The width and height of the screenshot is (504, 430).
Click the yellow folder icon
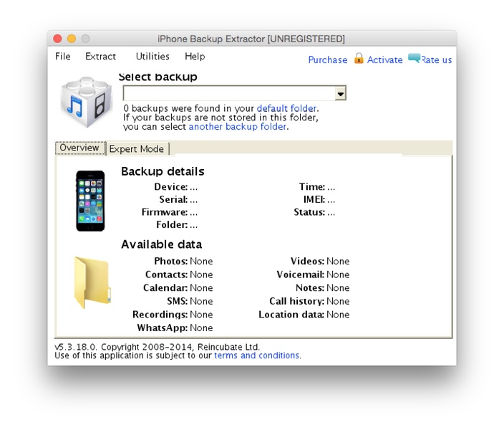click(x=92, y=282)
